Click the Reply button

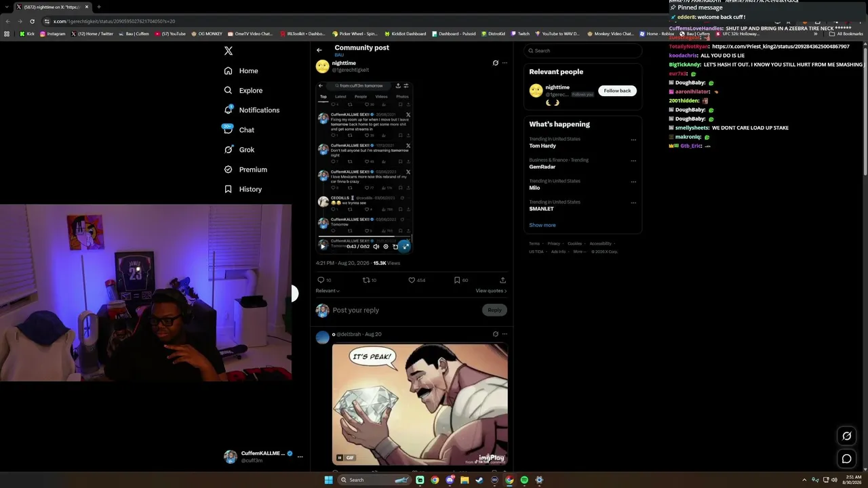pos(494,310)
